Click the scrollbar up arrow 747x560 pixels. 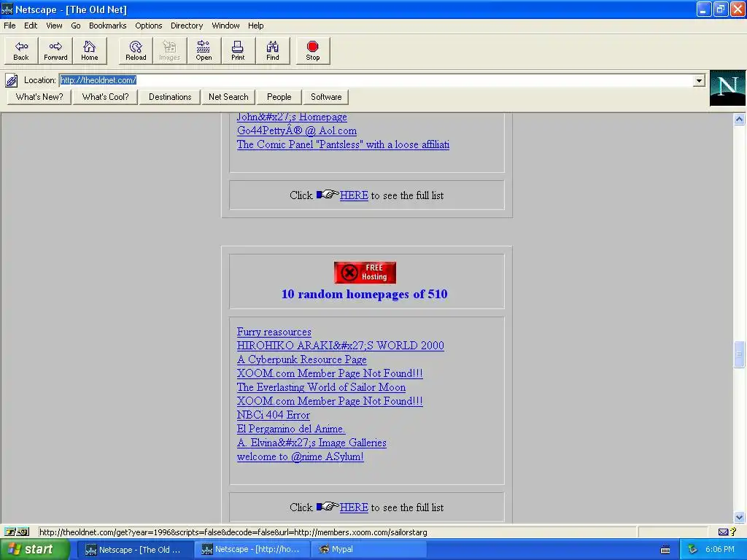(739, 119)
